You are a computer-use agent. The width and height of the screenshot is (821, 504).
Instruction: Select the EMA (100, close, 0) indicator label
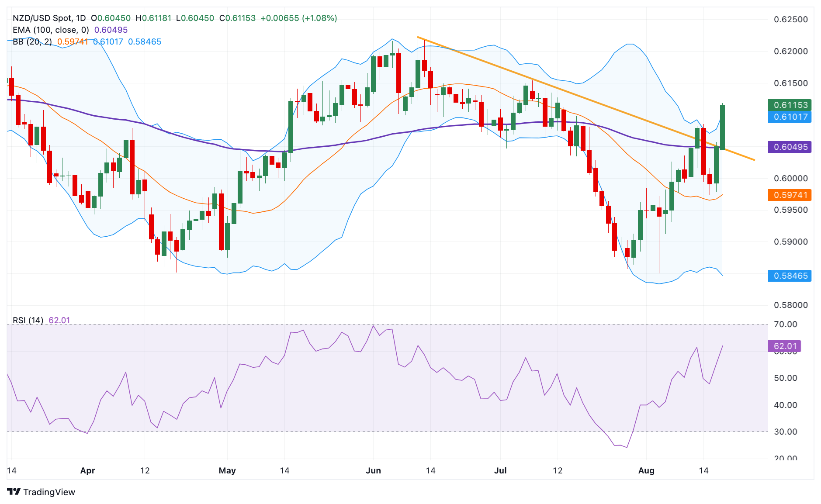point(51,30)
